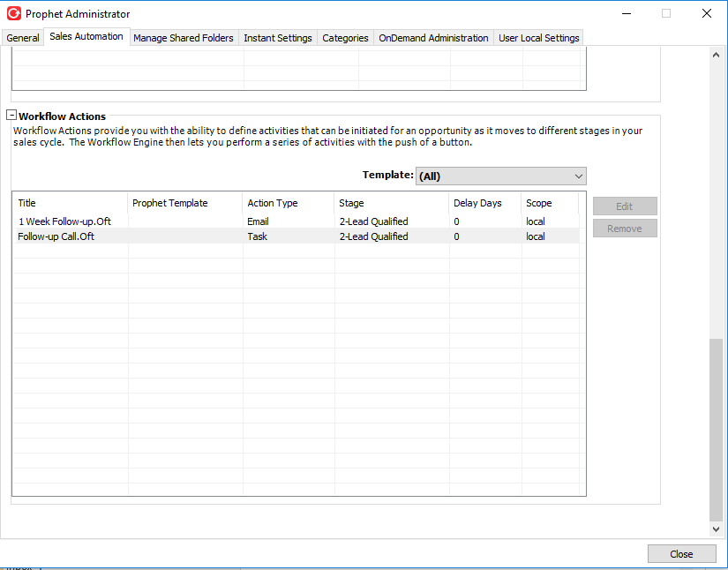
Task: Click the Remove button
Action: point(625,229)
